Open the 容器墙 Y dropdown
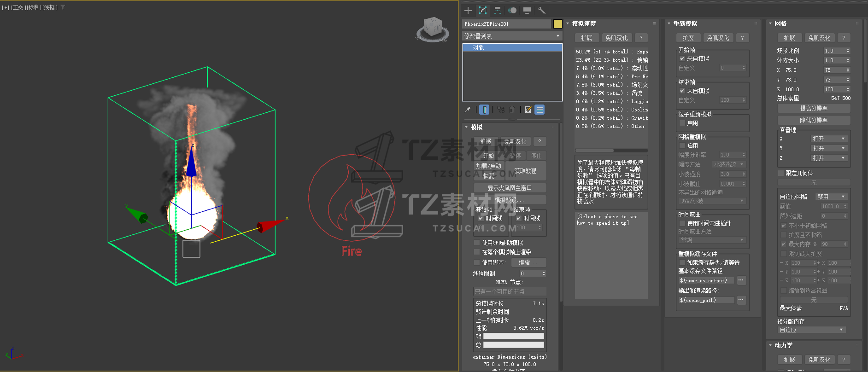Viewport: 868px width, 372px height. point(829,148)
